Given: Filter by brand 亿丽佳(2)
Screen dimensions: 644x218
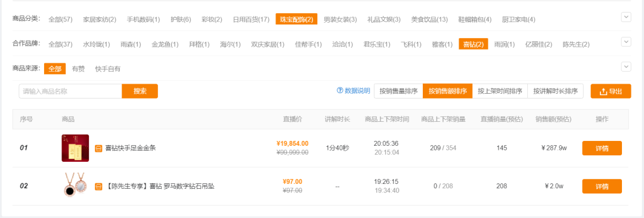Looking at the screenshot, I should (x=539, y=44).
